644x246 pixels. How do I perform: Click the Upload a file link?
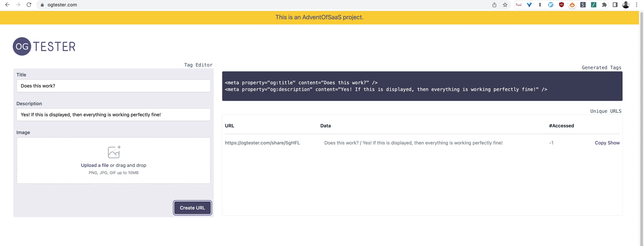[x=94, y=165]
